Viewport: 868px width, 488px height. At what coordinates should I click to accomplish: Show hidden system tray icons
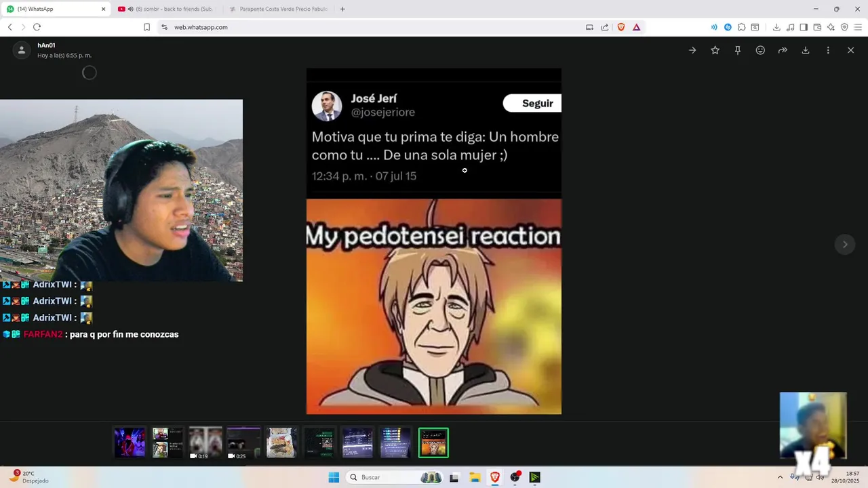[780, 477]
